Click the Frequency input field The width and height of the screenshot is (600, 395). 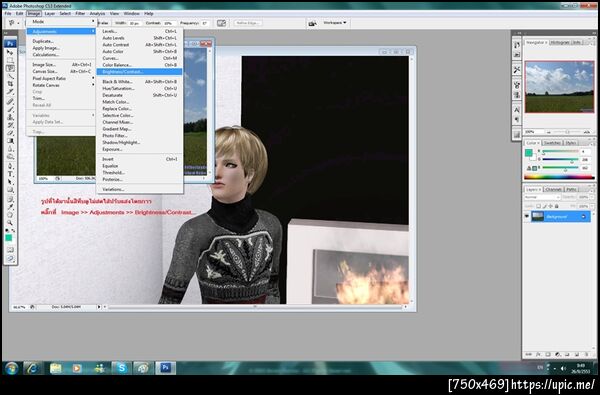(205, 23)
